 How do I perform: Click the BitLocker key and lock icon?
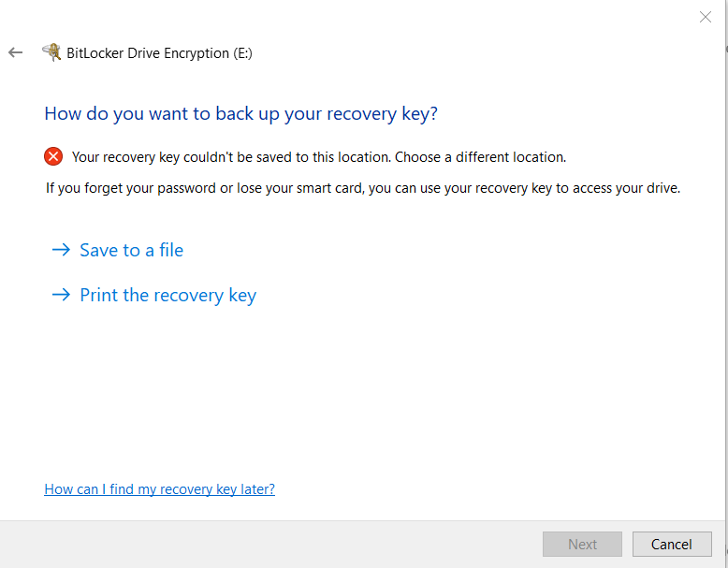pos(51,52)
